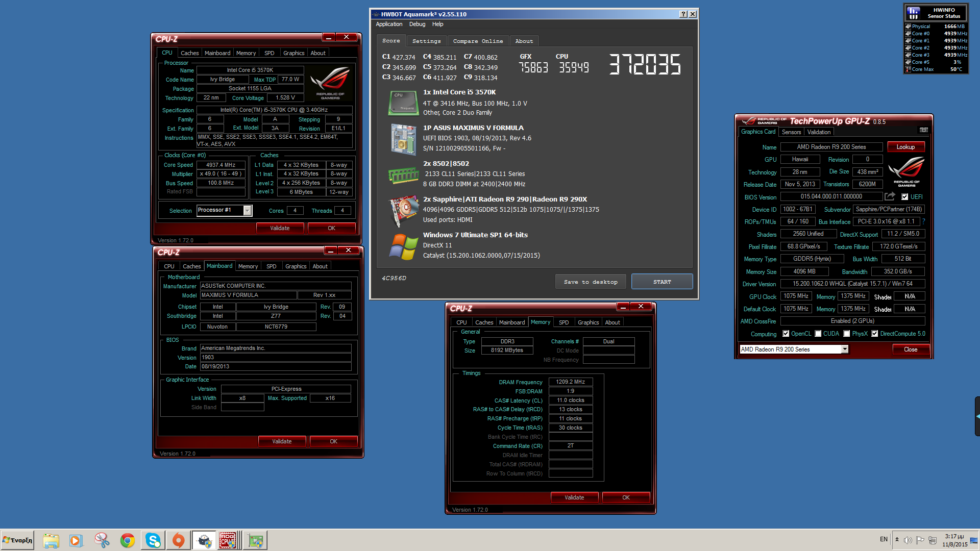Open Windows Explorer from the taskbar
The image size is (980, 551).
click(x=51, y=540)
